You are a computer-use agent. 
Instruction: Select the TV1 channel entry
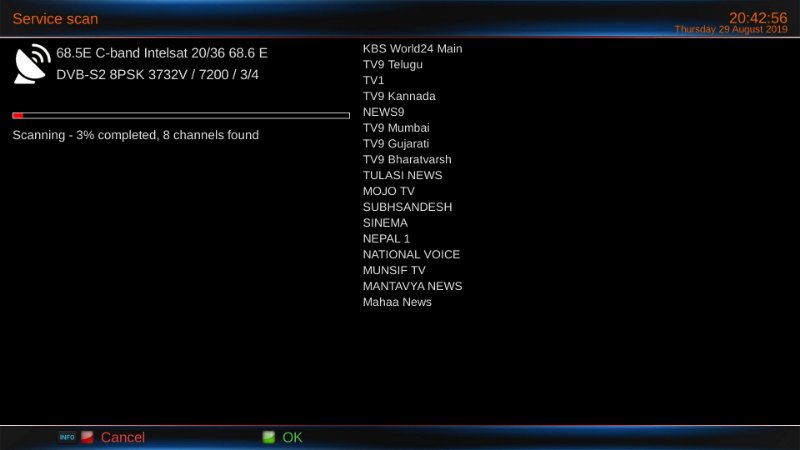[373, 80]
